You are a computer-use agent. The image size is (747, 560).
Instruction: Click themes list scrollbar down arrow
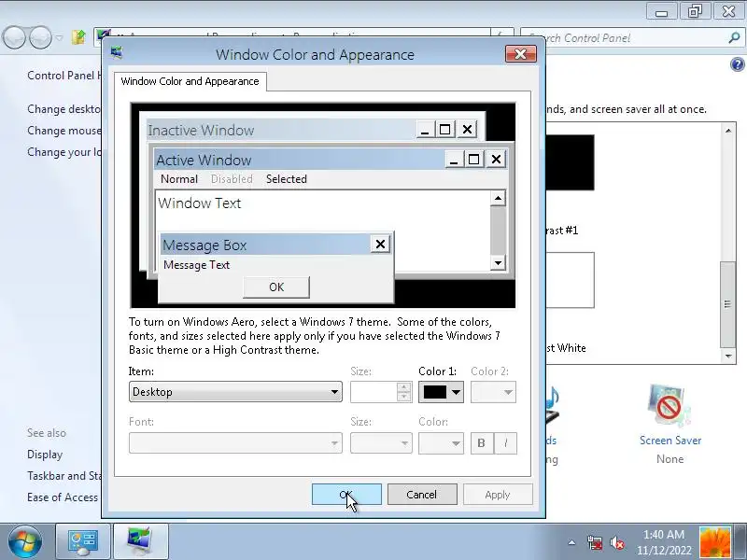[x=728, y=357]
